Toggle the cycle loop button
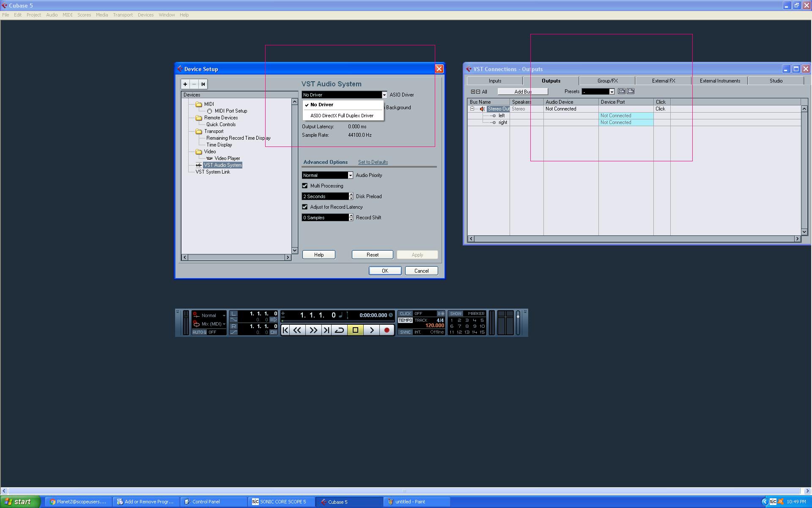The image size is (812, 508). click(339, 330)
